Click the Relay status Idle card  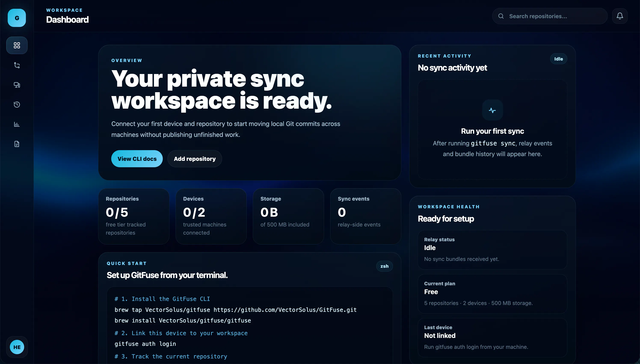click(x=492, y=250)
